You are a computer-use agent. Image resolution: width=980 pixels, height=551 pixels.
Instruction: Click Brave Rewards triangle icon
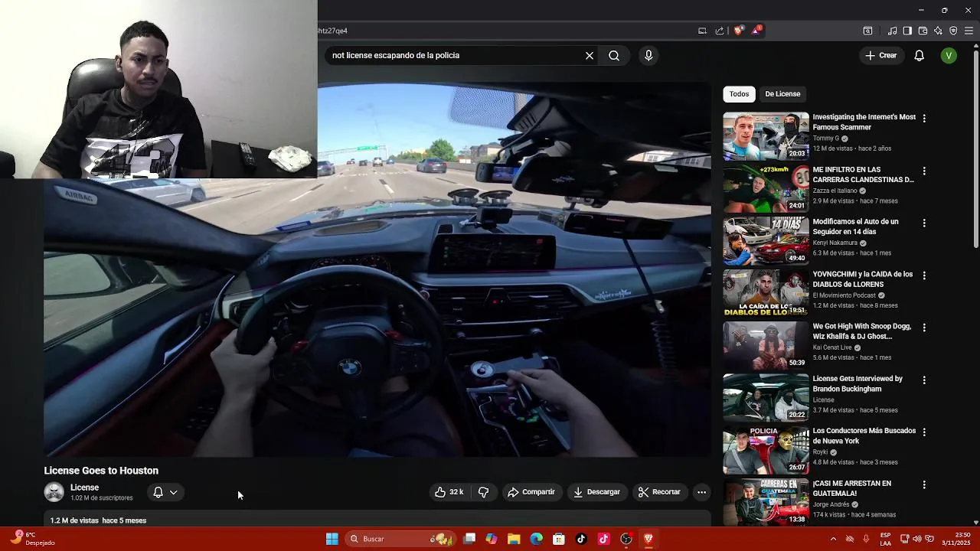756,31
